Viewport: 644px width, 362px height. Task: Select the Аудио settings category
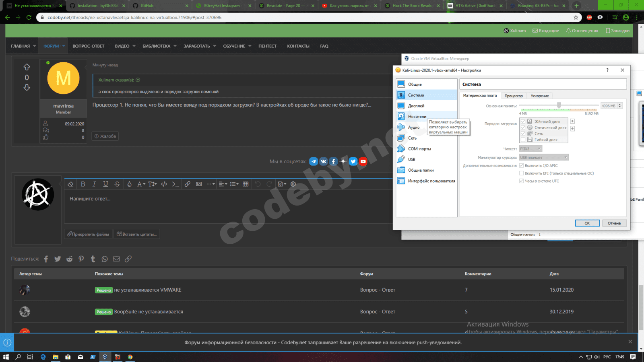coord(413,128)
